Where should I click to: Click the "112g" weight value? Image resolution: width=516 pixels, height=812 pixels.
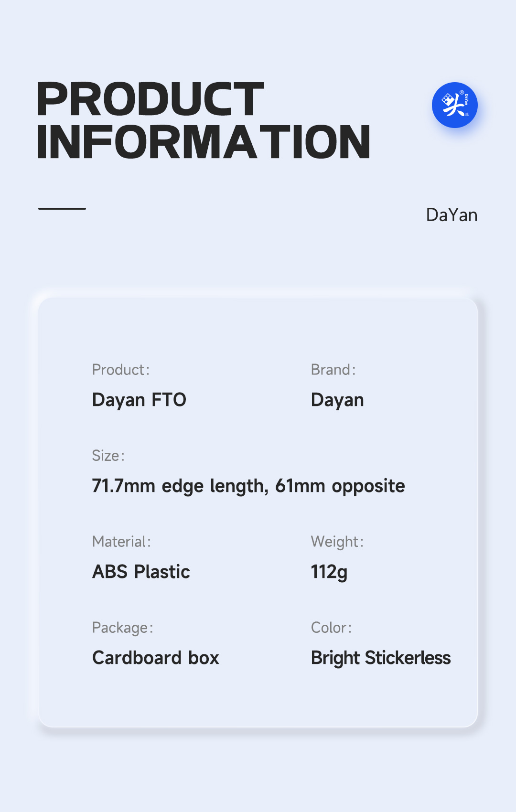click(x=329, y=572)
